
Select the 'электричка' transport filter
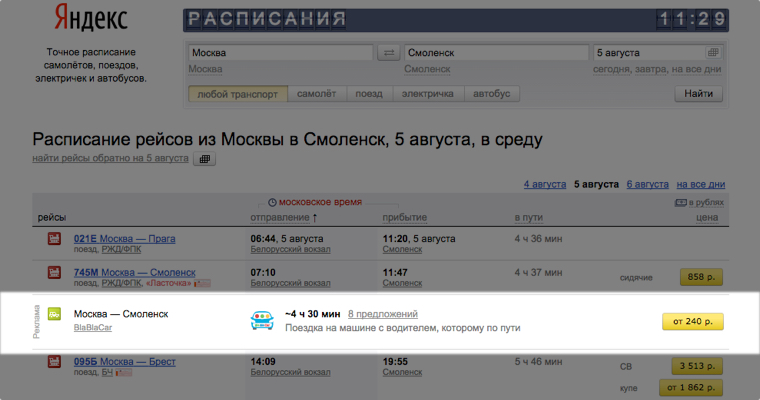click(x=428, y=94)
